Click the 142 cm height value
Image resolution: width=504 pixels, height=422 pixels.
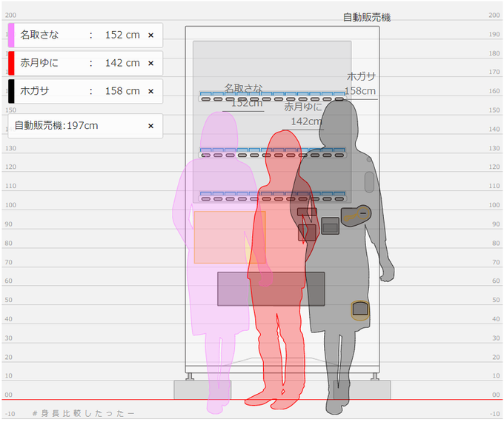pyautogui.click(x=122, y=63)
